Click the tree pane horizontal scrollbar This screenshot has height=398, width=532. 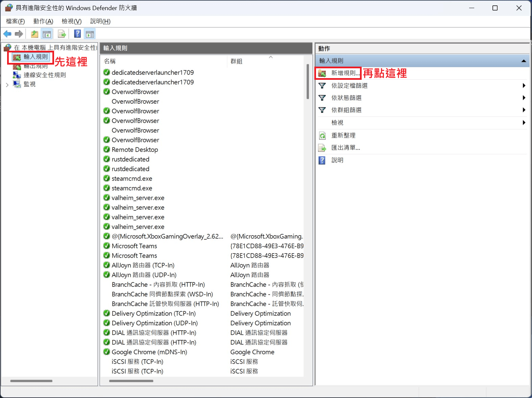[31, 381]
